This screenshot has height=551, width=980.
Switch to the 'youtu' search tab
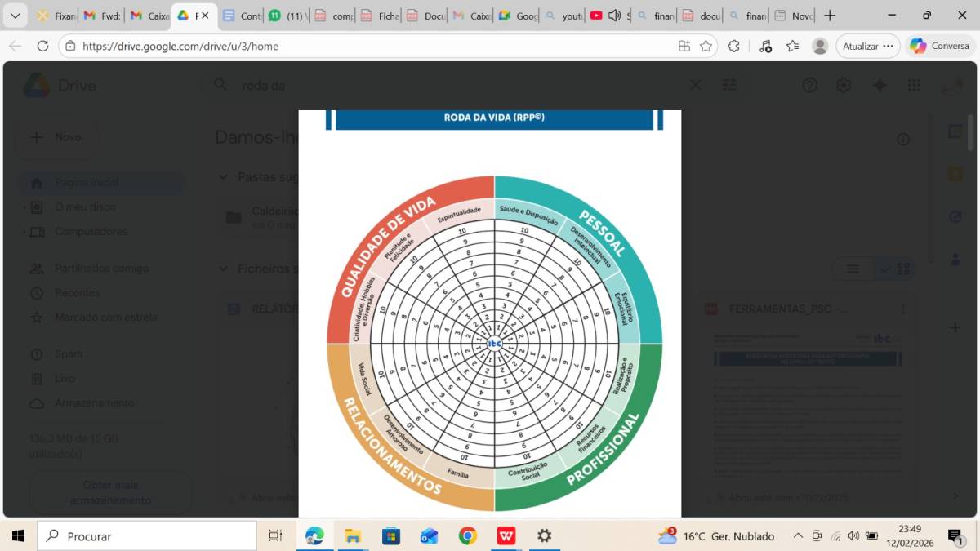(x=563, y=16)
